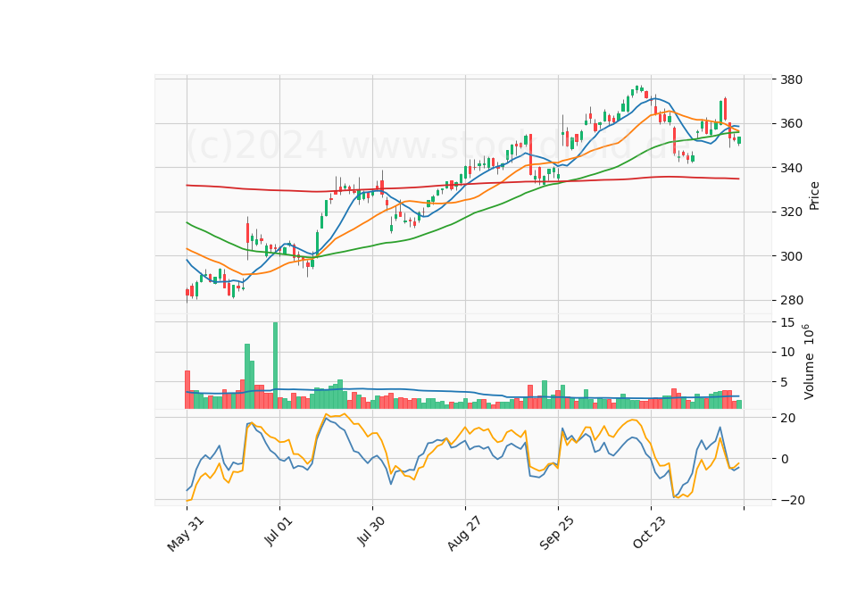857x616 pixels.
Task: Click the red long-term moving average line
Action: (x=462, y=184)
